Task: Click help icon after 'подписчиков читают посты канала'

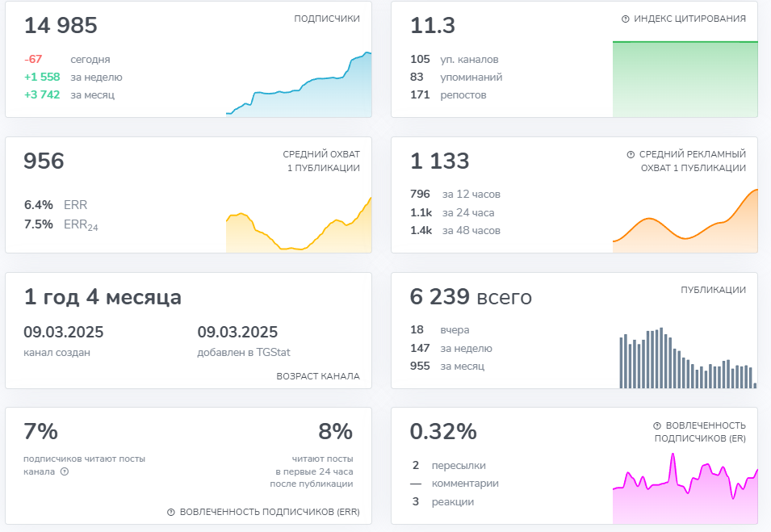Action: point(65,471)
